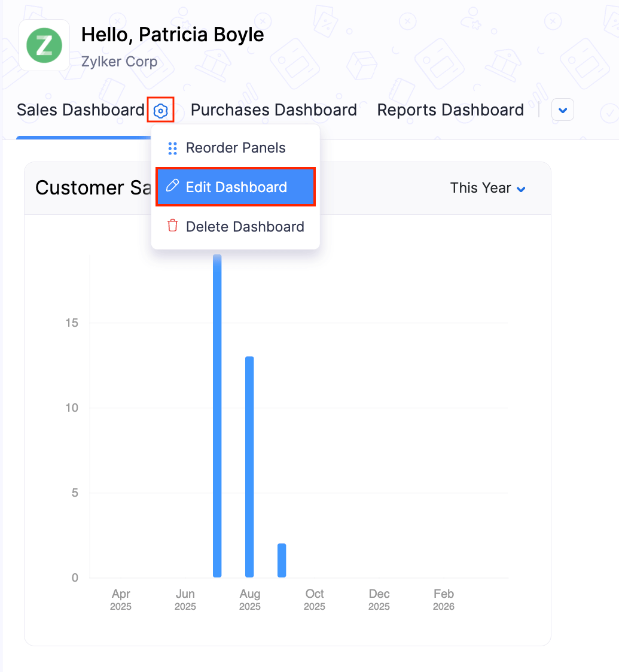Select the Sales Dashboard tab
Image resolution: width=619 pixels, height=672 pixels.
(x=80, y=110)
